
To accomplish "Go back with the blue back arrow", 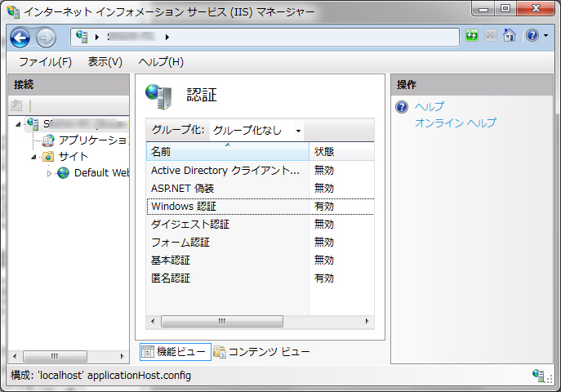I will (20, 38).
